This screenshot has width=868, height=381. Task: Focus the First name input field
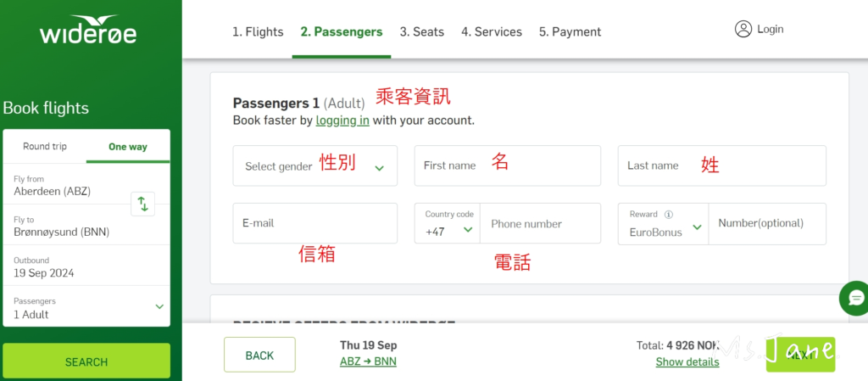pyautogui.click(x=507, y=166)
